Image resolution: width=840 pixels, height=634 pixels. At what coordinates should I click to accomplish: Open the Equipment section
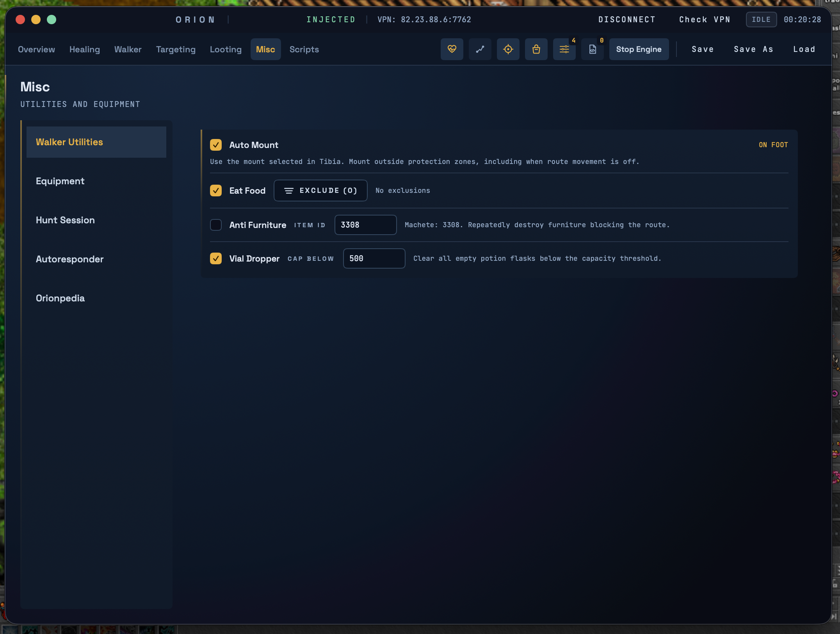(x=96, y=181)
